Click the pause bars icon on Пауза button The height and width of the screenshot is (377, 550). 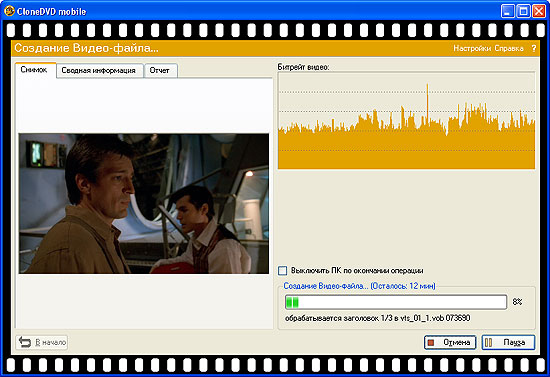[488, 342]
